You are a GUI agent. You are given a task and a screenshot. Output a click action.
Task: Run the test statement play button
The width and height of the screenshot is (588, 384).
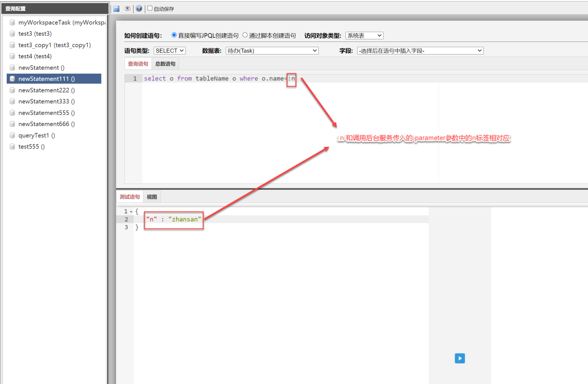[x=459, y=358]
